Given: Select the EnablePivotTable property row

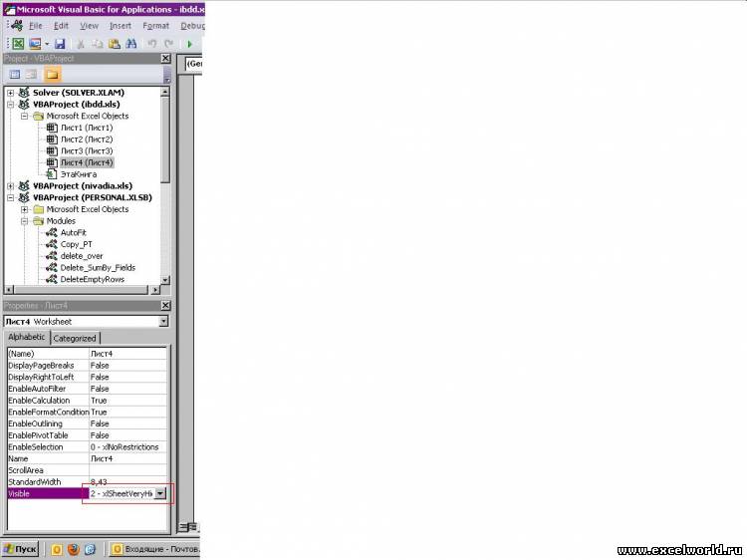Looking at the screenshot, I should click(x=88, y=435).
